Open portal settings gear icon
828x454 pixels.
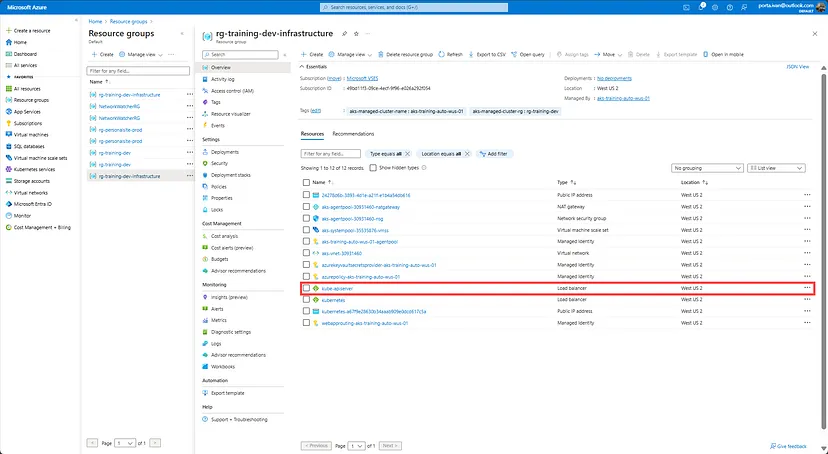coord(715,7)
